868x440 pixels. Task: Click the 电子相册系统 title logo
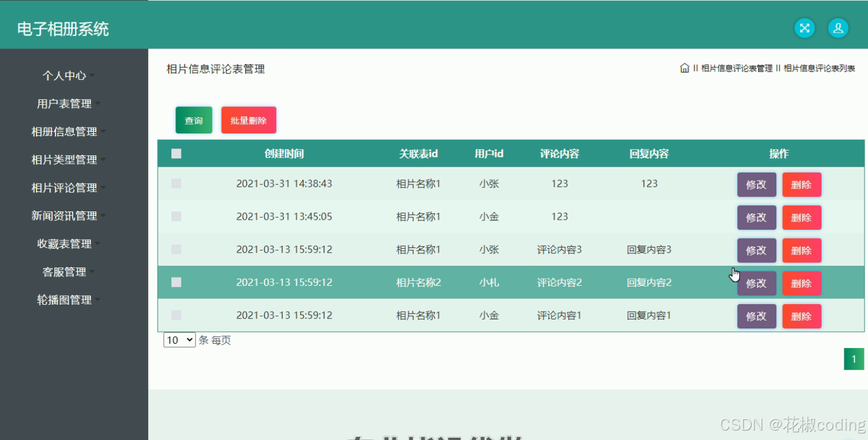click(63, 29)
